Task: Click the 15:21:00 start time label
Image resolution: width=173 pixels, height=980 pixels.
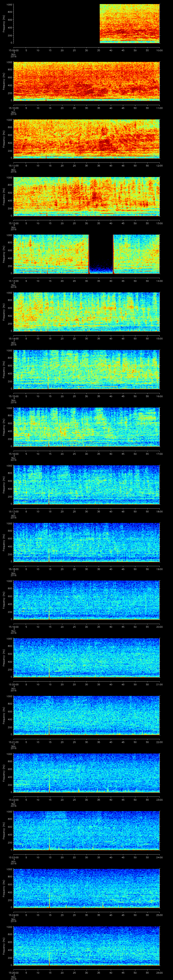Action: coord(13,742)
